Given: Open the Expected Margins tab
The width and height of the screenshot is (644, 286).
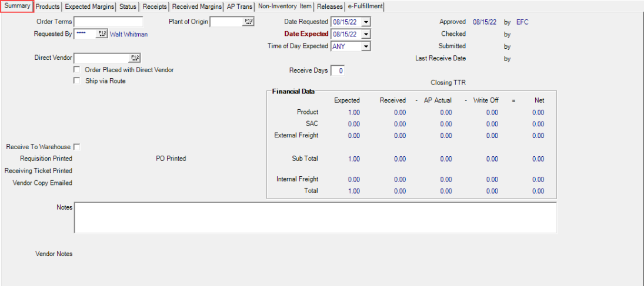Looking at the screenshot, I should click(x=89, y=7).
